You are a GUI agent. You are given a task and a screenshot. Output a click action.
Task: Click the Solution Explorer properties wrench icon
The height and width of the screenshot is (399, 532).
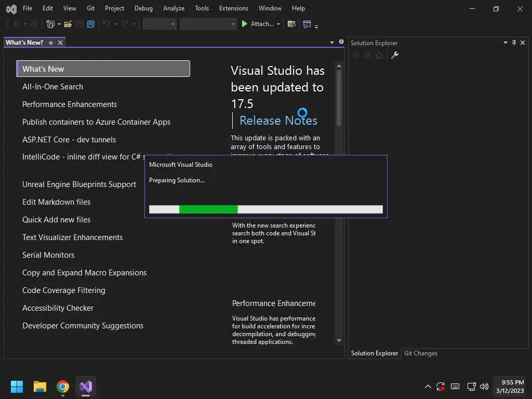click(395, 55)
